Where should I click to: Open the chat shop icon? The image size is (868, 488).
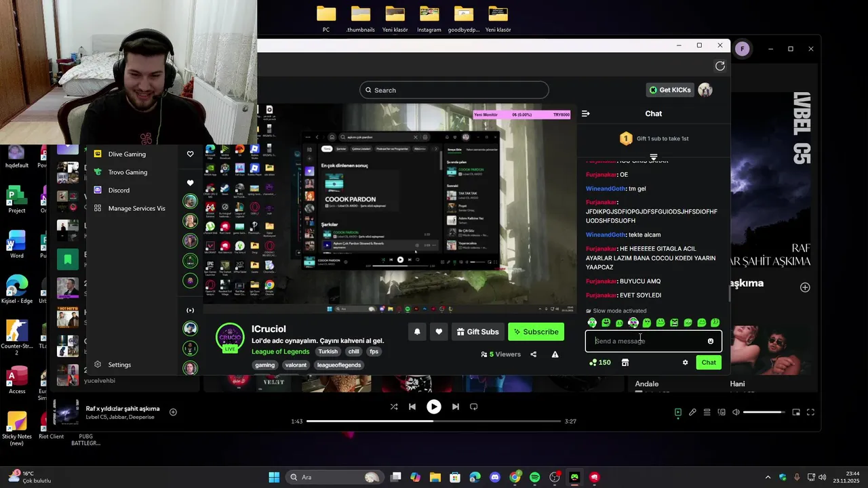click(x=625, y=363)
